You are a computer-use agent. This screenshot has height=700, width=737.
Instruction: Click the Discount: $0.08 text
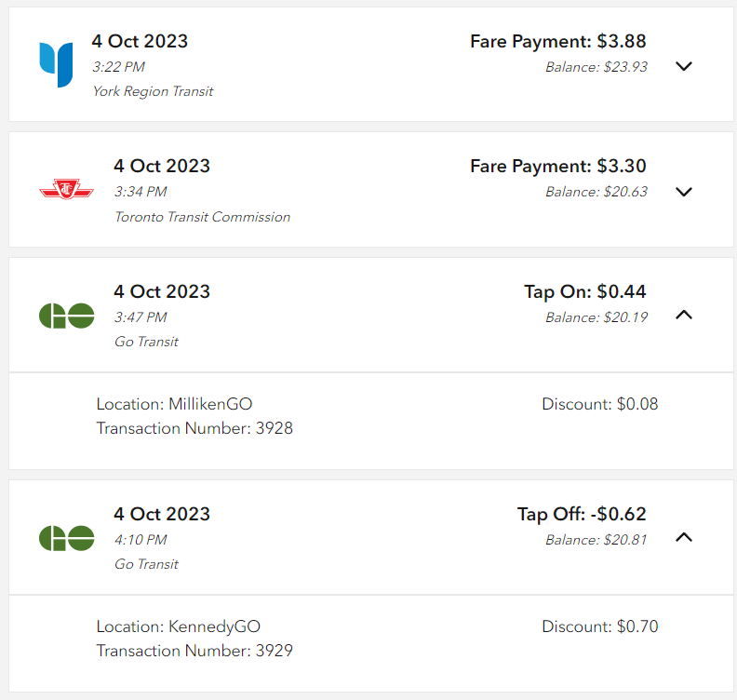[599, 404]
